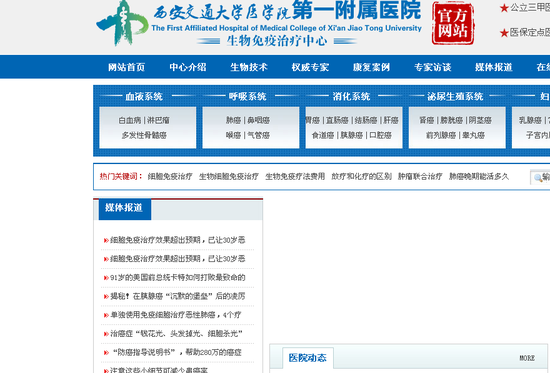Open the article about 防癌指导说明书
550x373 pixels.
point(177,352)
